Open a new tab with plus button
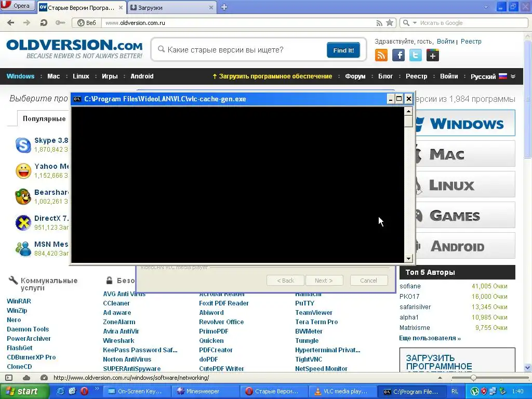This screenshot has width=532, height=399. (x=224, y=7)
